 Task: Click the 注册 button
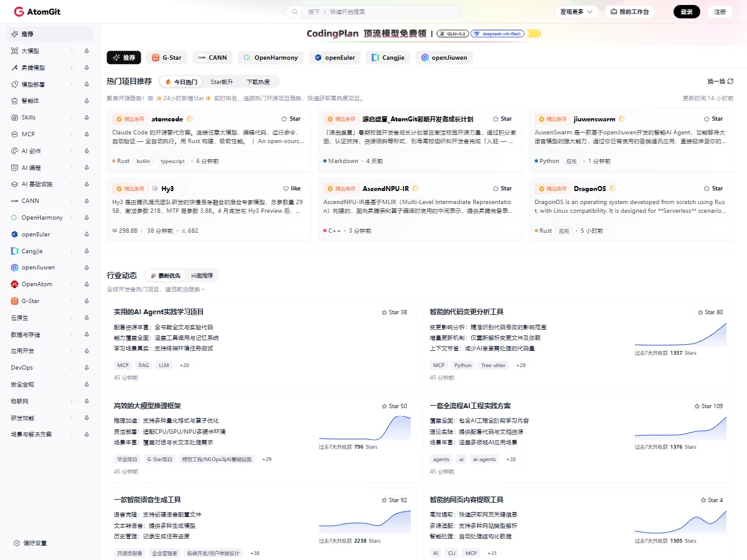pyautogui.click(x=720, y=12)
